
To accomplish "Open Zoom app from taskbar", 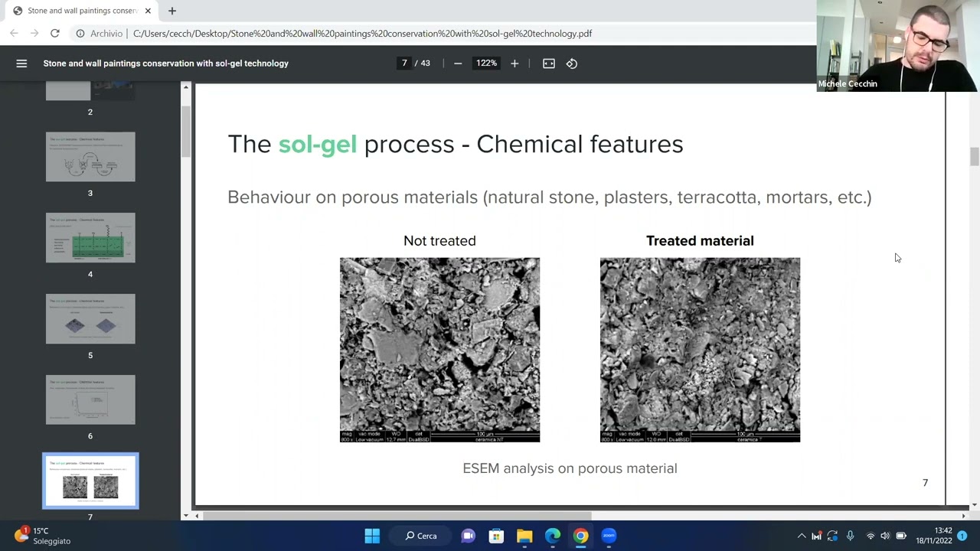I will (609, 536).
